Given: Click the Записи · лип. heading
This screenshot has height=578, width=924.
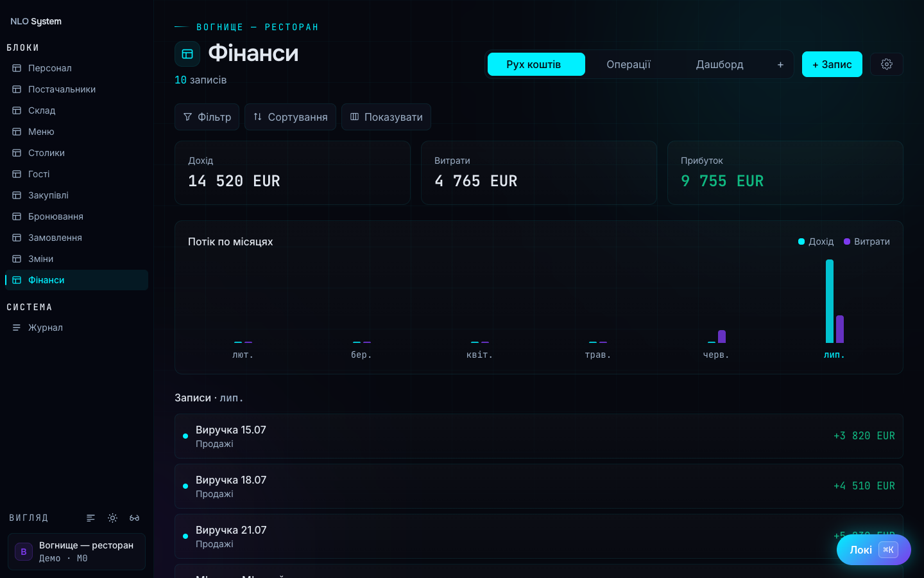Looking at the screenshot, I should tap(209, 398).
